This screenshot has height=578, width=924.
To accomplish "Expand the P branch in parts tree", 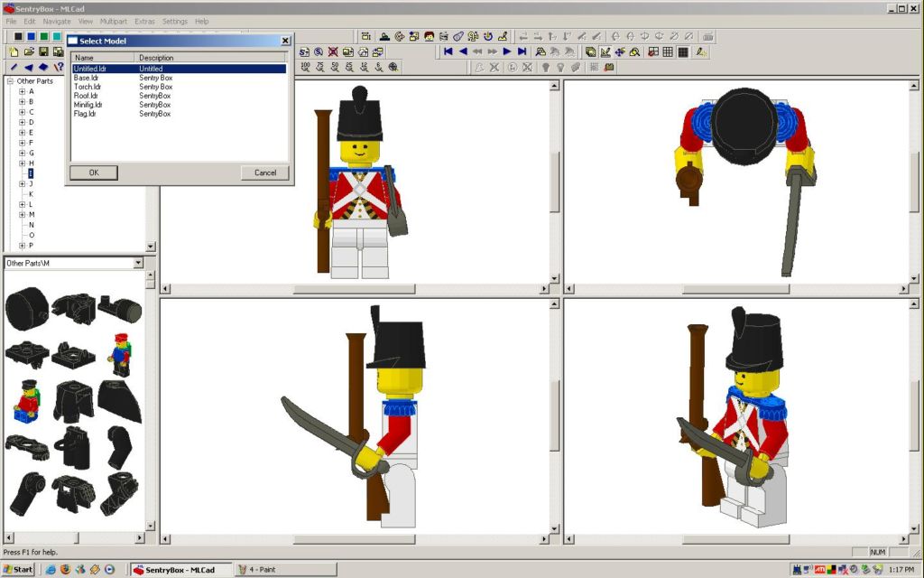I will 22,246.
